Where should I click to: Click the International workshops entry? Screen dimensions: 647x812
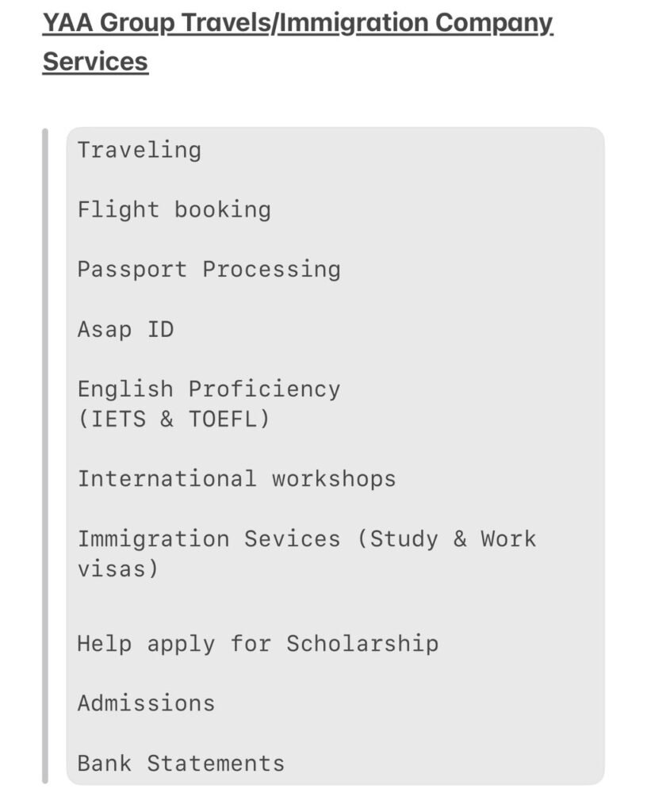coord(236,479)
